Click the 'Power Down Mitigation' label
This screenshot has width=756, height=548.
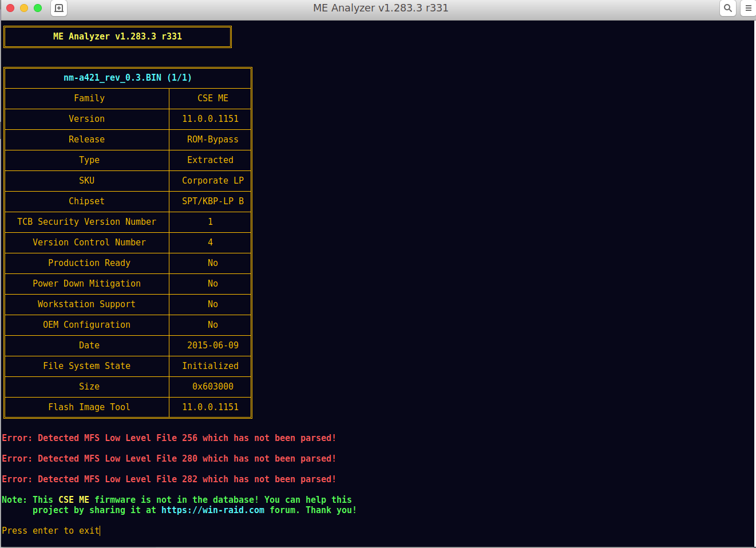pyautogui.click(x=86, y=284)
